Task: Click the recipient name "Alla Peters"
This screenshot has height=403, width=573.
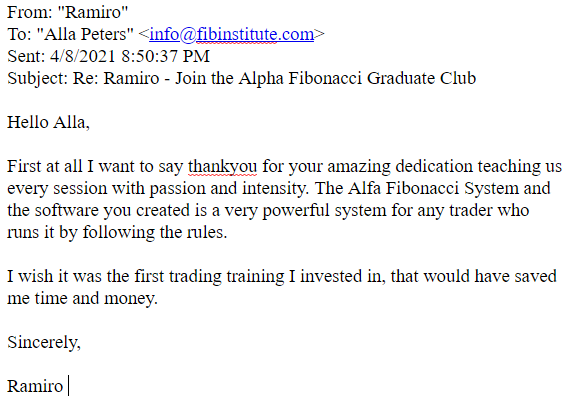Action: tap(85, 34)
